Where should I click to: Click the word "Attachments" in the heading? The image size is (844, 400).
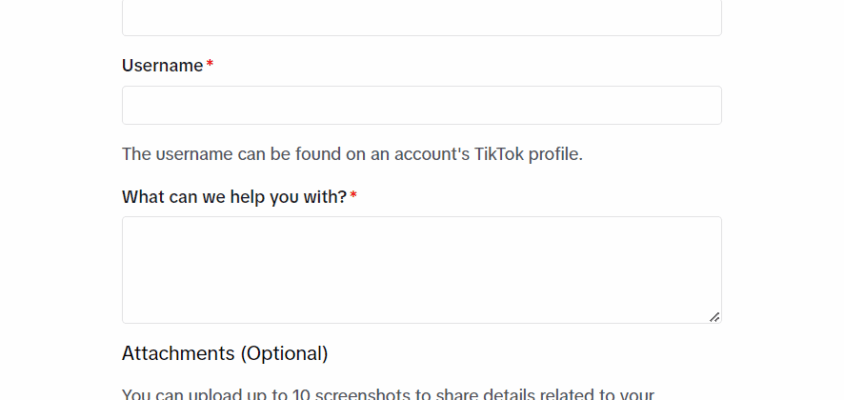pyautogui.click(x=177, y=353)
